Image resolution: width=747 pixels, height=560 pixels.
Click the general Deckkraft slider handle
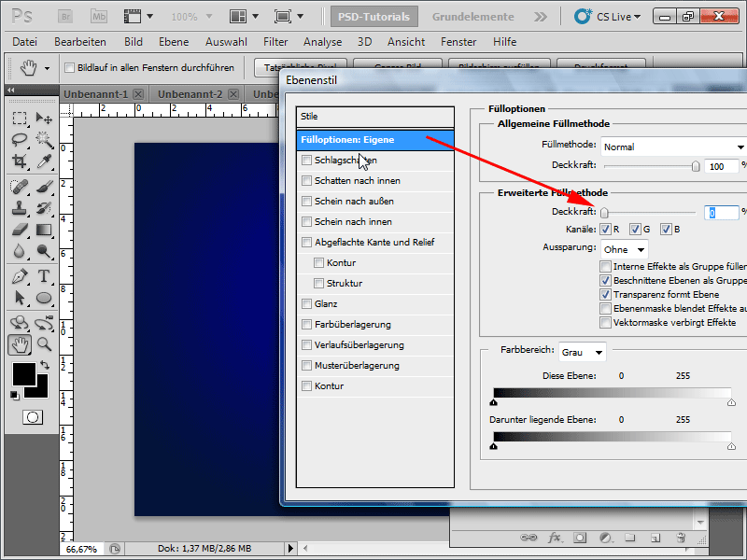tap(696, 166)
